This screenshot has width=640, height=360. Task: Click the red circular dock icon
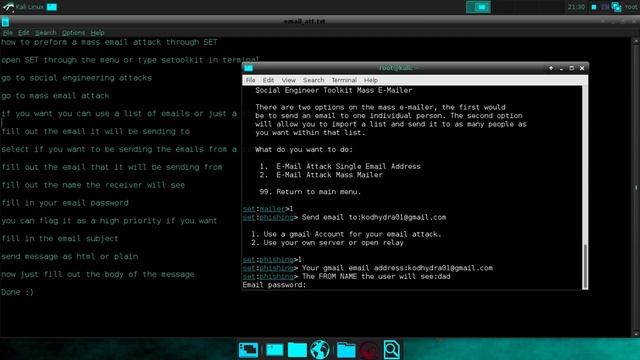(369, 350)
